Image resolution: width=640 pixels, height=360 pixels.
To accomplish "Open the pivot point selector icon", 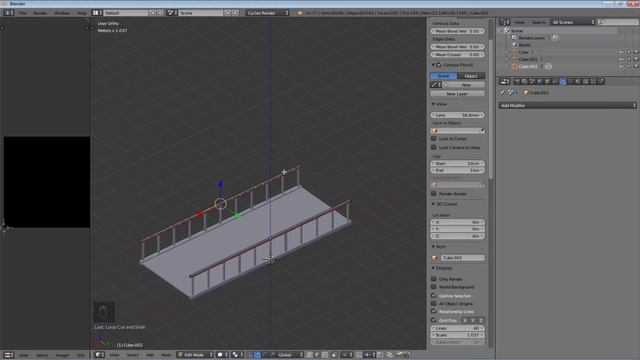I will click(238, 355).
